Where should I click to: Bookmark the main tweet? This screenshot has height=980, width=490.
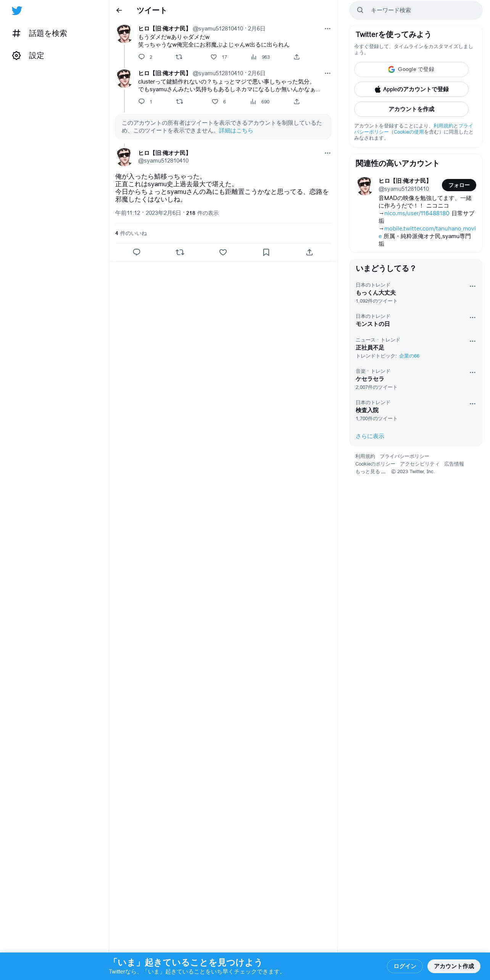point(266,252)
